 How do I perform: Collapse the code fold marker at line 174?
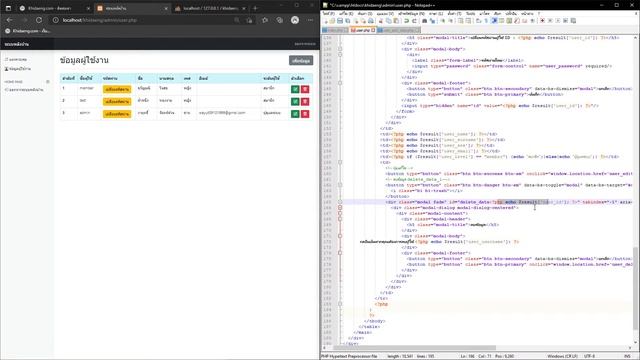click(340, 253)
